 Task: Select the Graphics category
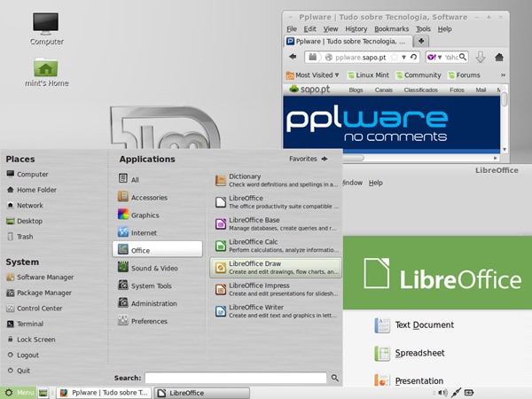click(x=158, y=215)
